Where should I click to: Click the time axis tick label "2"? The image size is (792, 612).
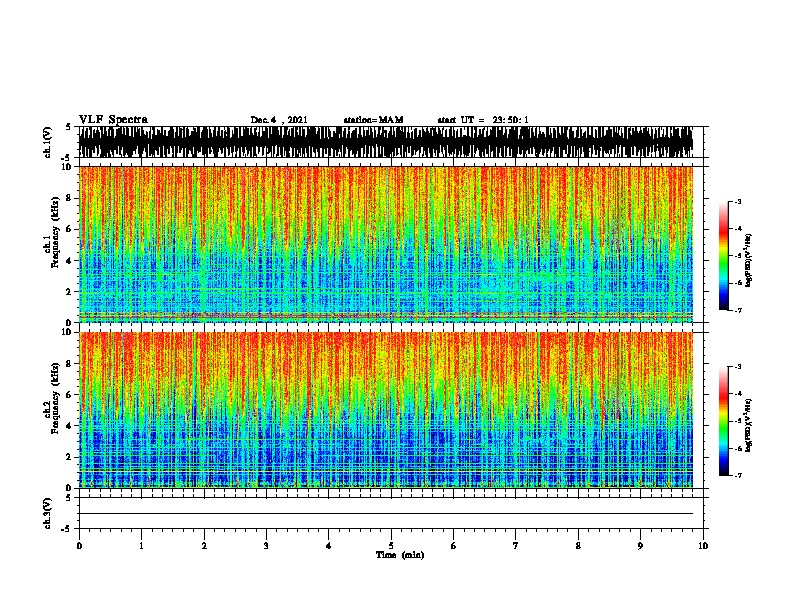[204, 546]
